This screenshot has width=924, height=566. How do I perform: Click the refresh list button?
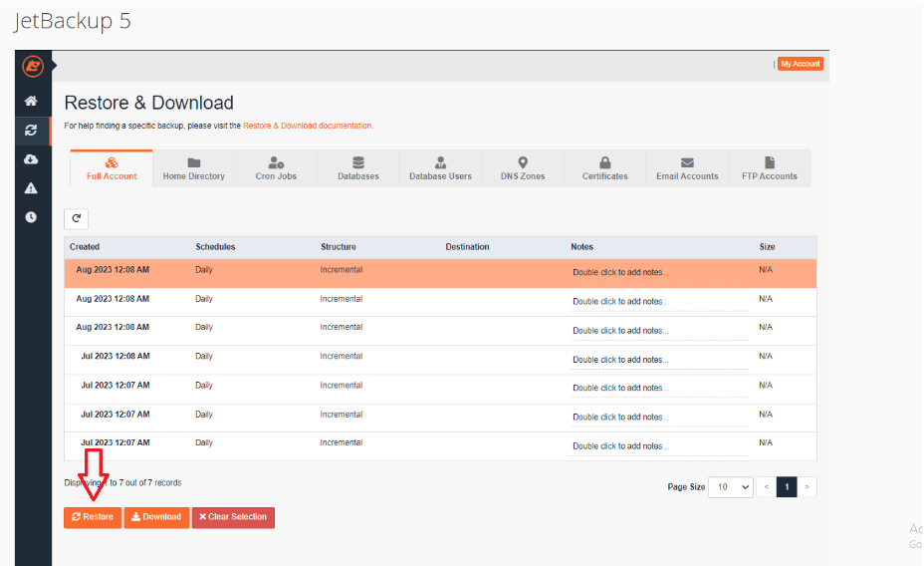coord(76,219)
